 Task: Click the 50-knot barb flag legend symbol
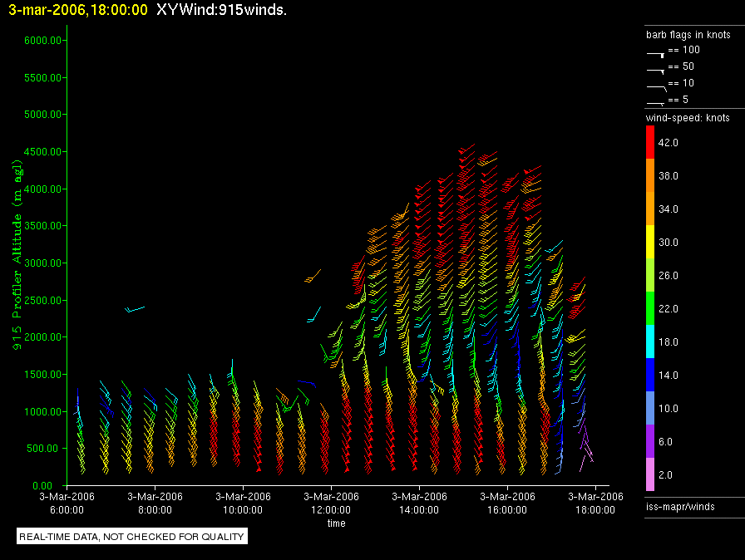point(655,69)
